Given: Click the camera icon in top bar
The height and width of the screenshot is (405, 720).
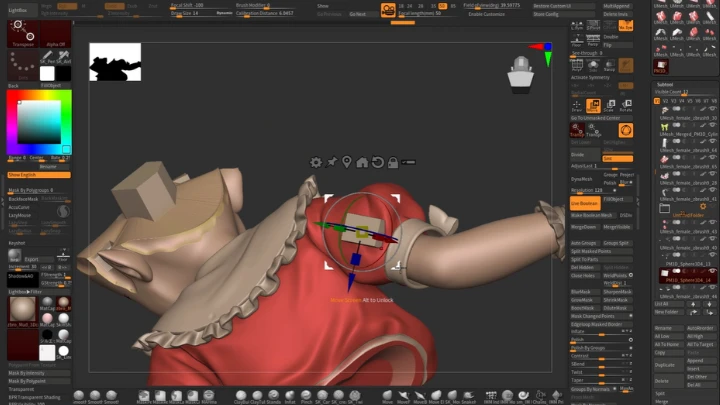Looking at the screenshot, I should [x=388, y=10].
